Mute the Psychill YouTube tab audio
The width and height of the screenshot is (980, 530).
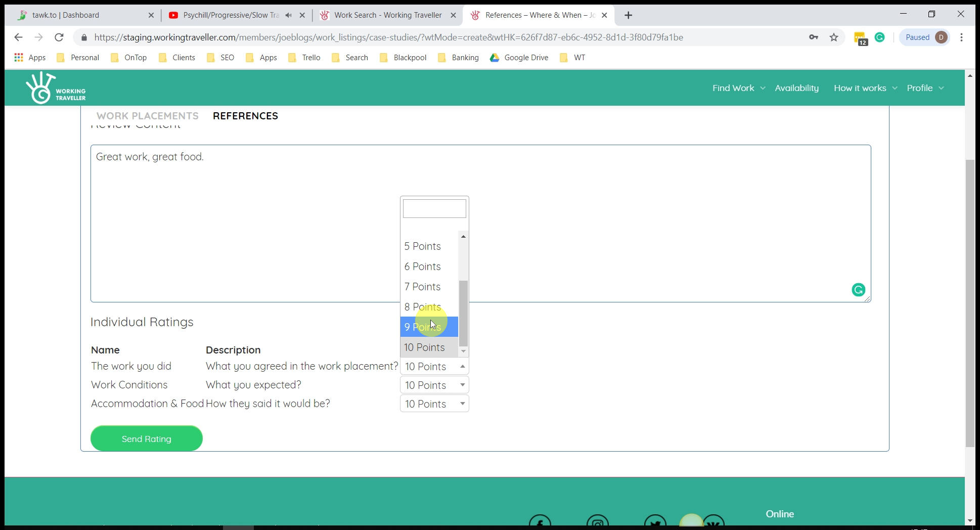pyautogui.click(x=288, y=15)
